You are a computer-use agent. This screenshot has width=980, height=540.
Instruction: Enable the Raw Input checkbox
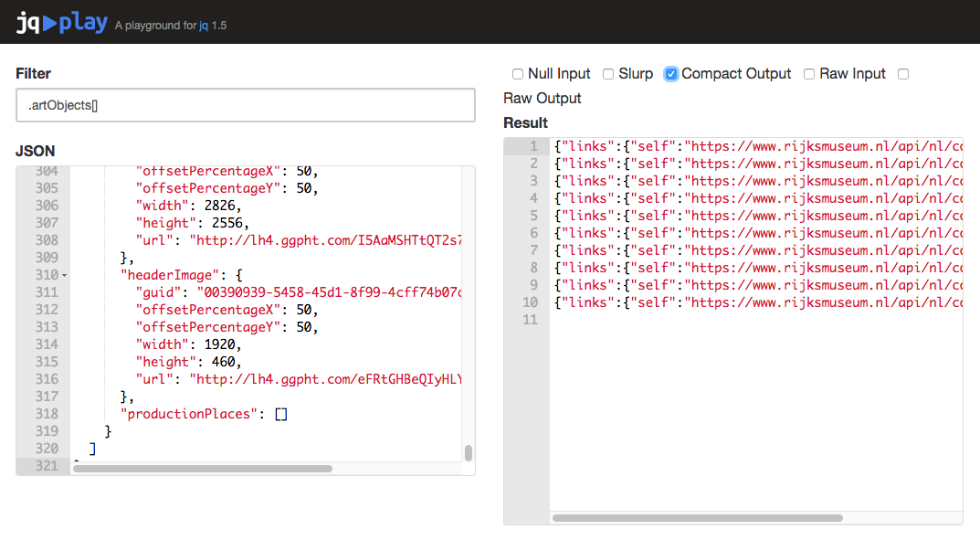[808, 74]
